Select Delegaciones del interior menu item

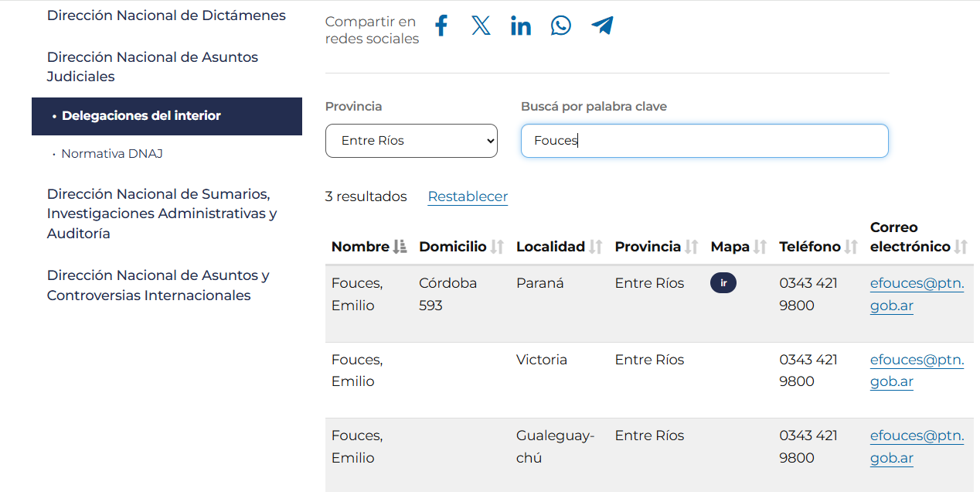(x=141, y=116)
